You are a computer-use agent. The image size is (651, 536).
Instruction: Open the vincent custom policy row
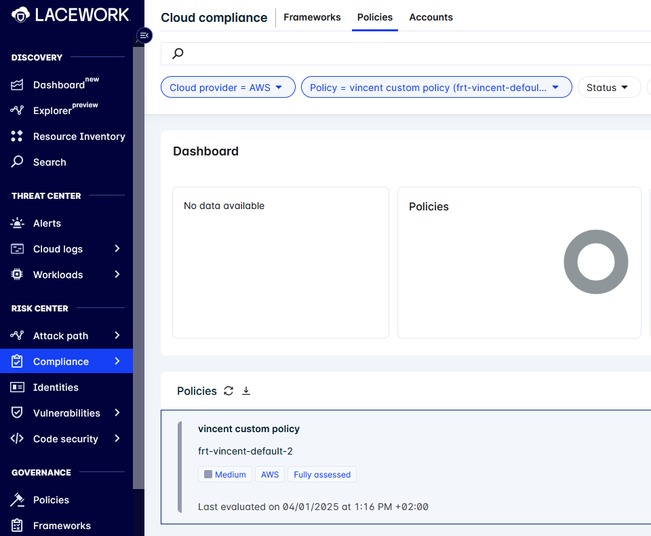point(406,467)
